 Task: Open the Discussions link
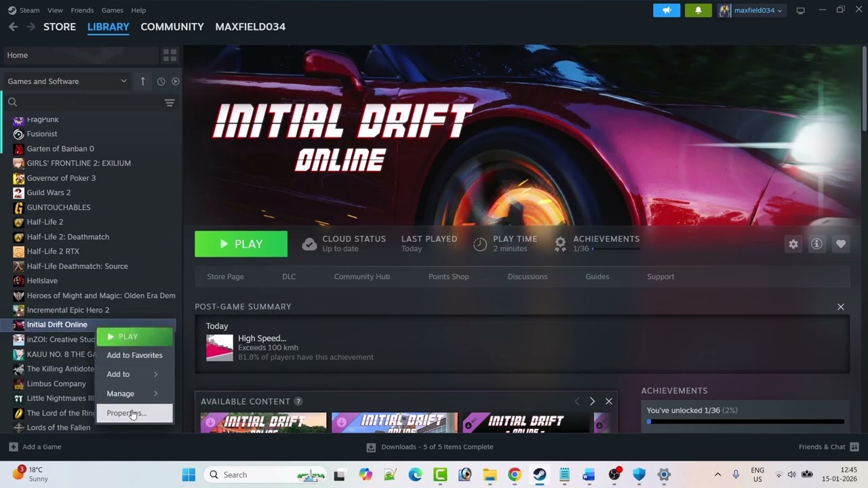[x=528, y=277]
